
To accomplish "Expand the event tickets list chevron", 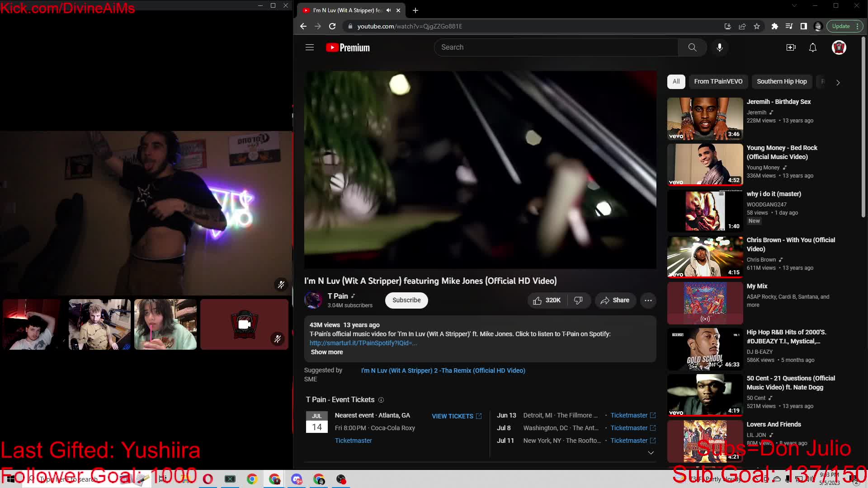I will pyautogui.click(x=651, y=453).
